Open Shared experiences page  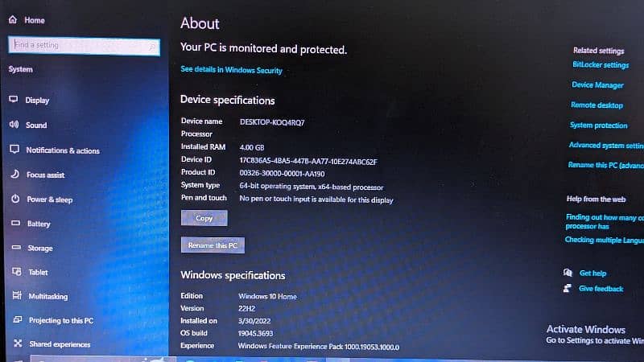click(60, 344)
